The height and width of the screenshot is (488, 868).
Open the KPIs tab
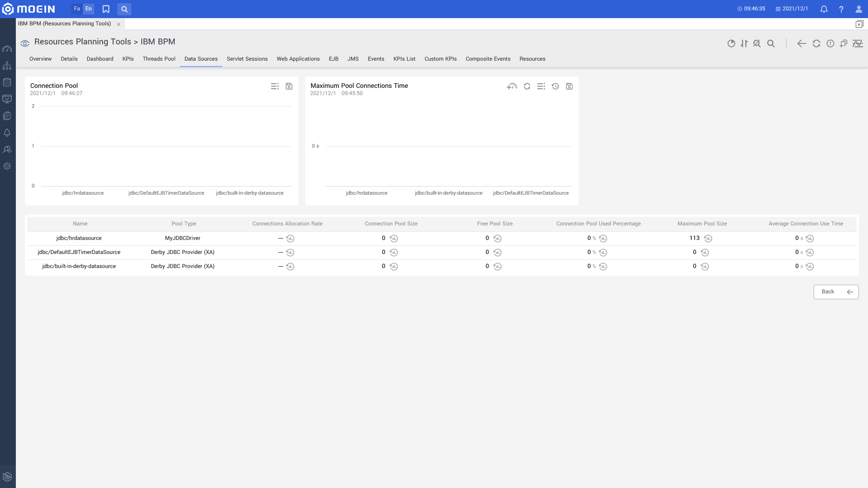(128, 59)
